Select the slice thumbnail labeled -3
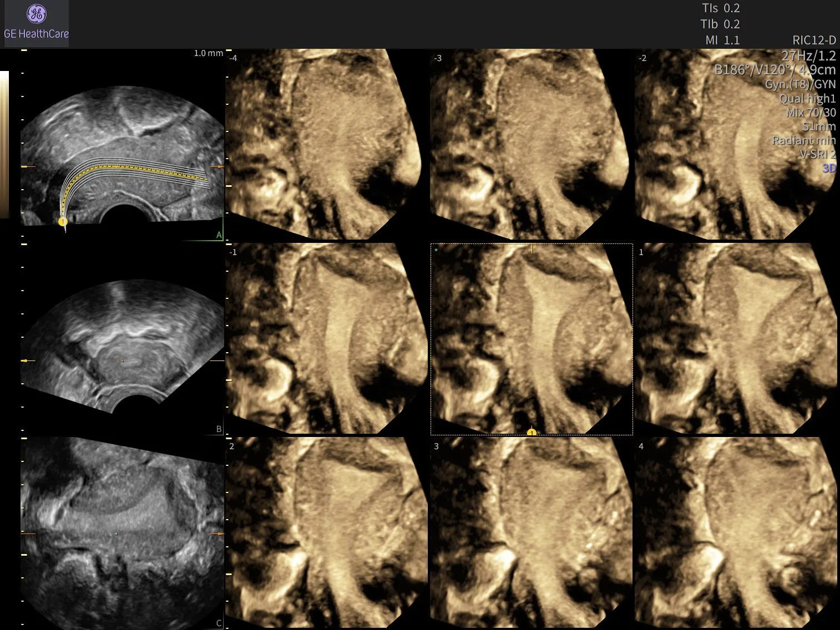Image resolution: width=840 pixels, height=630 pixels. click(532, 145)
